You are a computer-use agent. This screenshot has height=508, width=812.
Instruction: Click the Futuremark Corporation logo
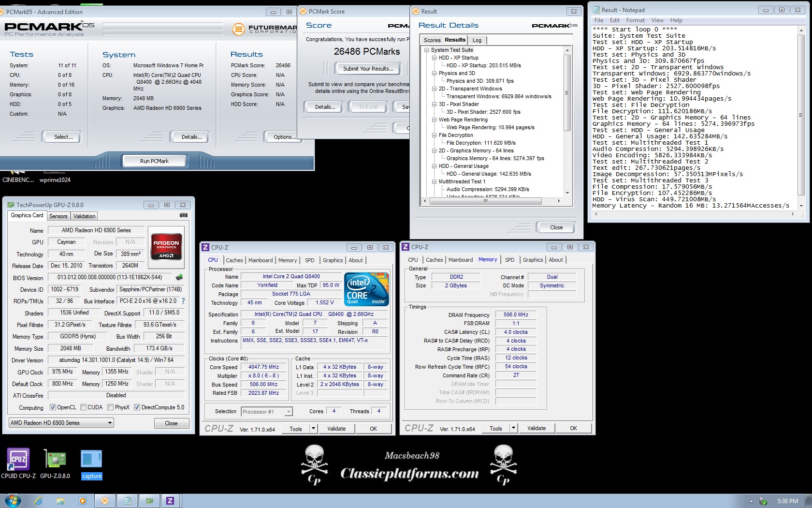click(265, 29)
